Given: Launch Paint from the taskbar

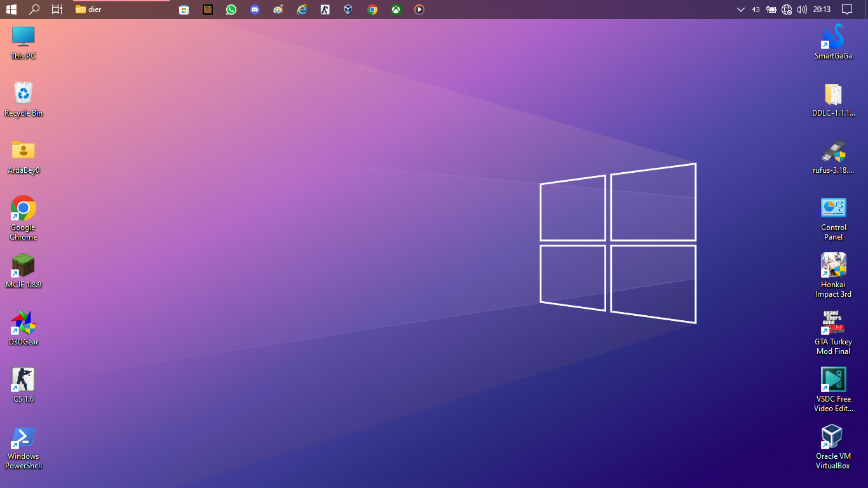Looking at the screenshot, I should point(278,10).
